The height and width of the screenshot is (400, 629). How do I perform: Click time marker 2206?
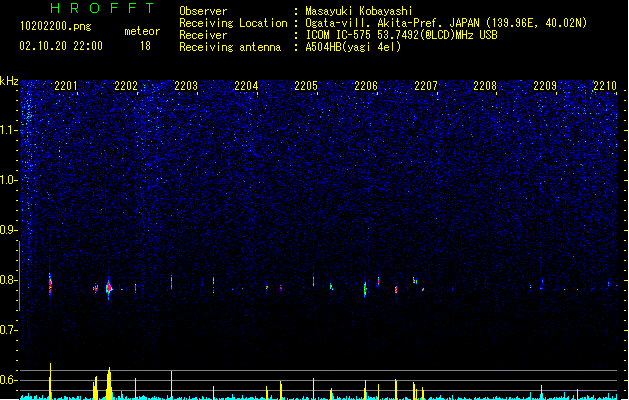coord(366,86)
